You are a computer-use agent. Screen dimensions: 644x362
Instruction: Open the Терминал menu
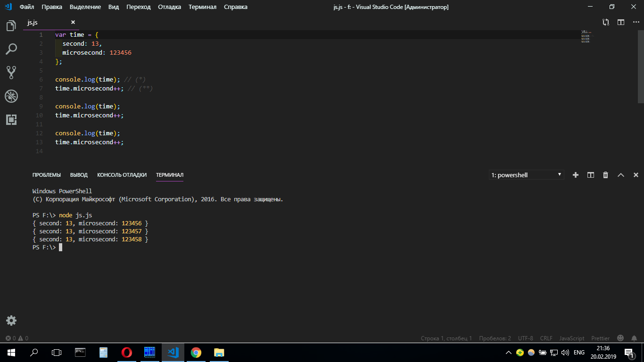202,7
